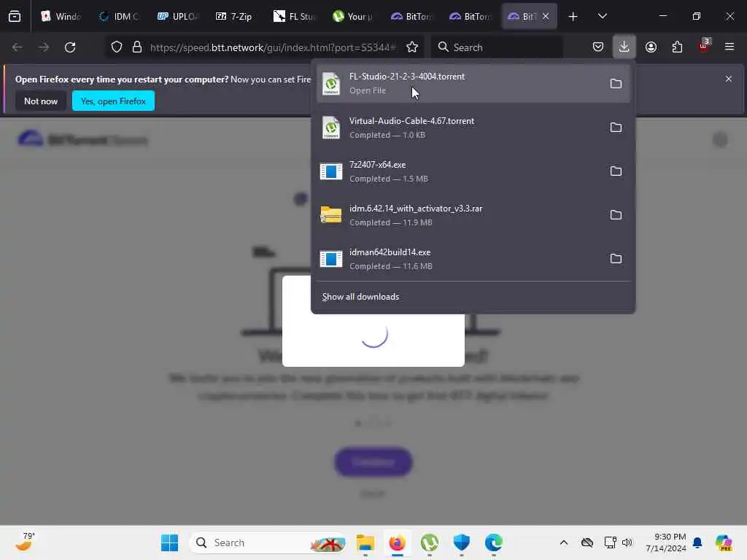The height and width of the screenshot is (560, 747).
Task: Reload the current page
Action: coord(70,47)
